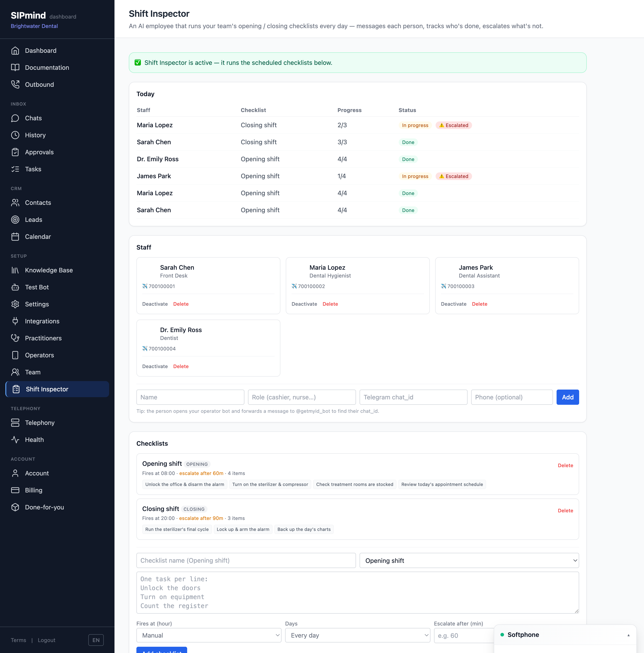Click Brightwater Dental workspace name
Viewport: 644px width, 653px height.
point(34,26)
